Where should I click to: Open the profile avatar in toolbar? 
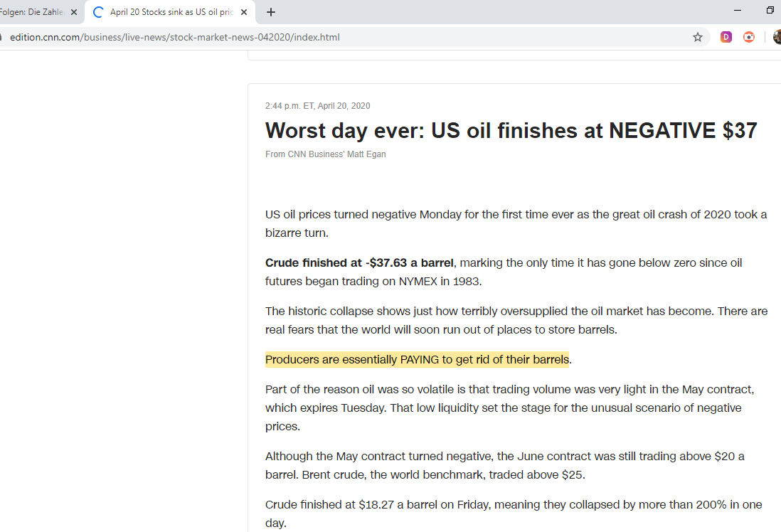point(777,37)
